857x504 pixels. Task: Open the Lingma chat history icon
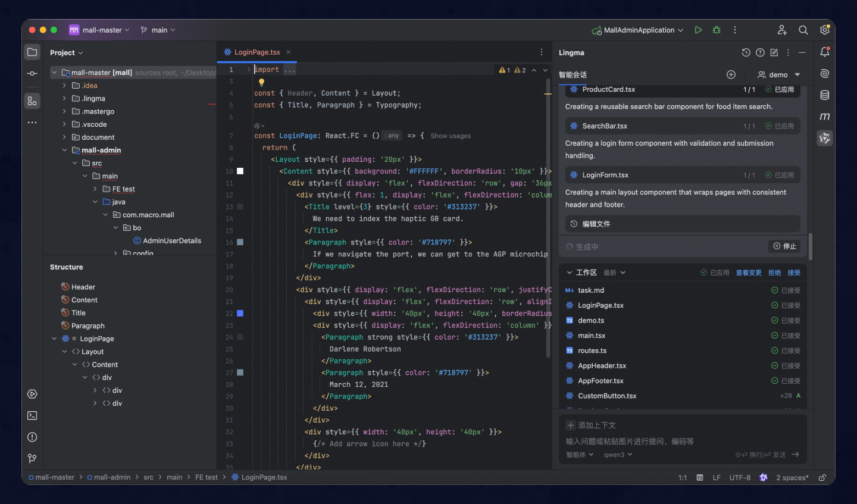coord(746,52)
